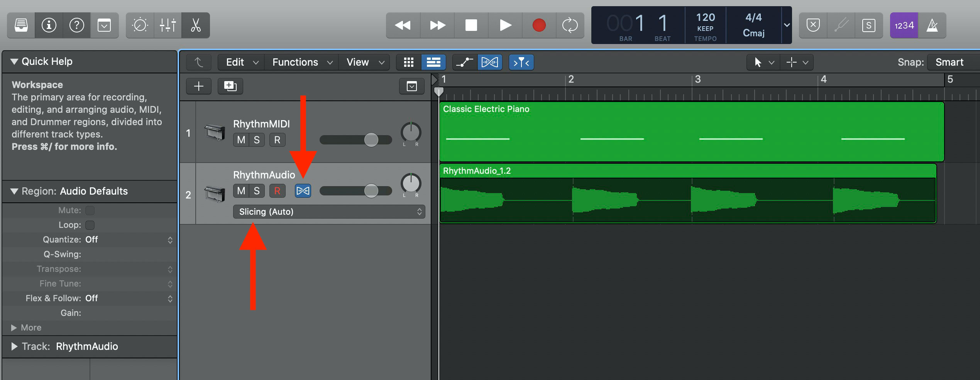
Task: Click the Rewind transport button
Action: coord(403,25)
